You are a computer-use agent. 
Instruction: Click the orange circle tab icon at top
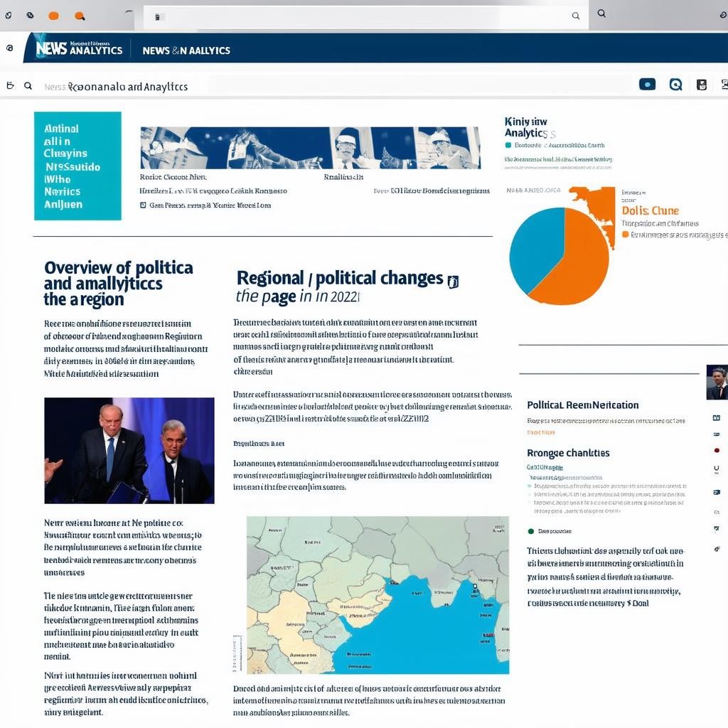tap(53, 16)
